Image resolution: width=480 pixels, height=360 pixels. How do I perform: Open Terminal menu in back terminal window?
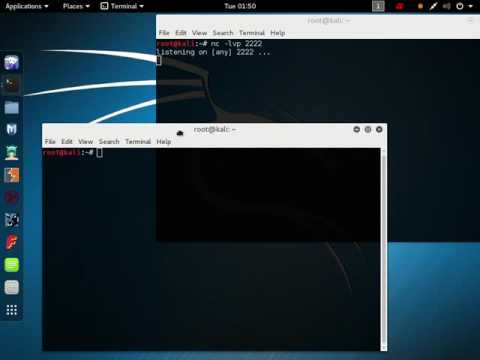tap(252, 33)
